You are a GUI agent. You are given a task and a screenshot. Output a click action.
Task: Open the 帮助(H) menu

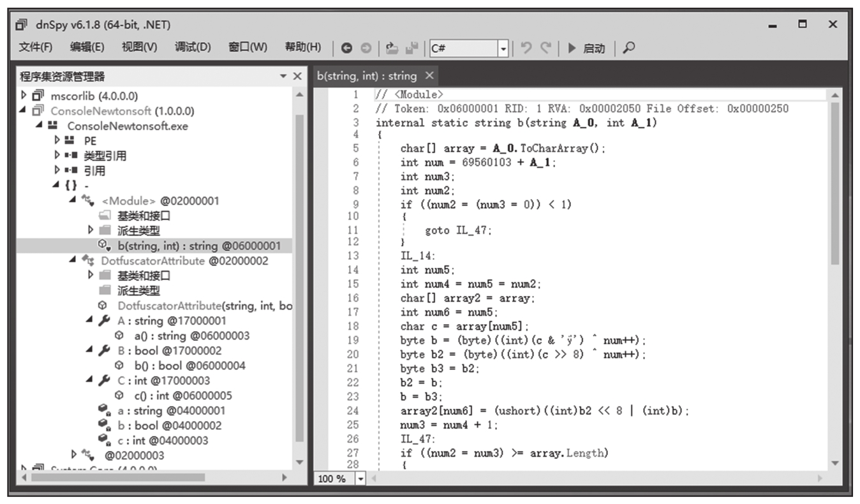(303, 47)
